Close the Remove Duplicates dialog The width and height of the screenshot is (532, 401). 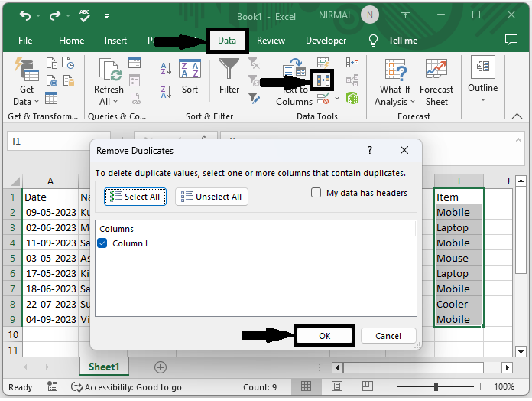(x=404, y=150)
